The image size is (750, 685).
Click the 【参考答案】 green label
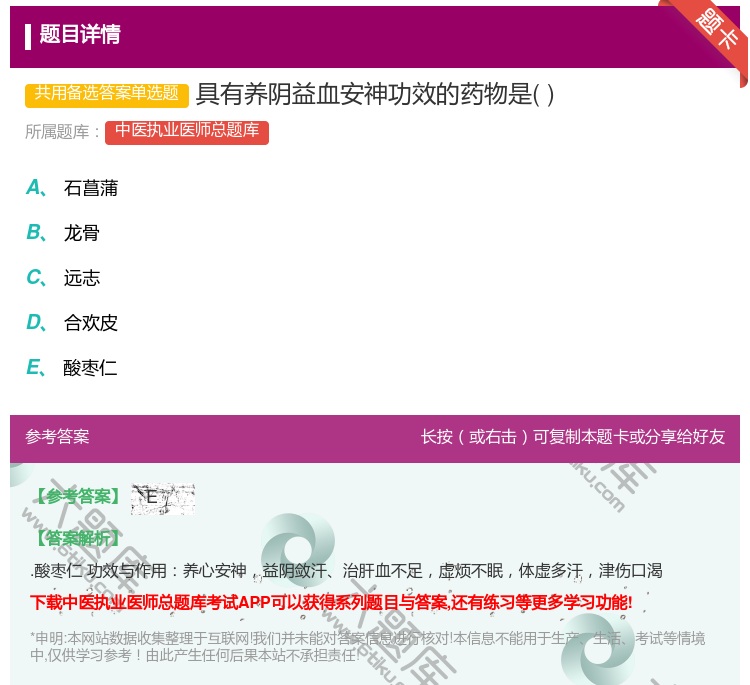coord(78,497)
